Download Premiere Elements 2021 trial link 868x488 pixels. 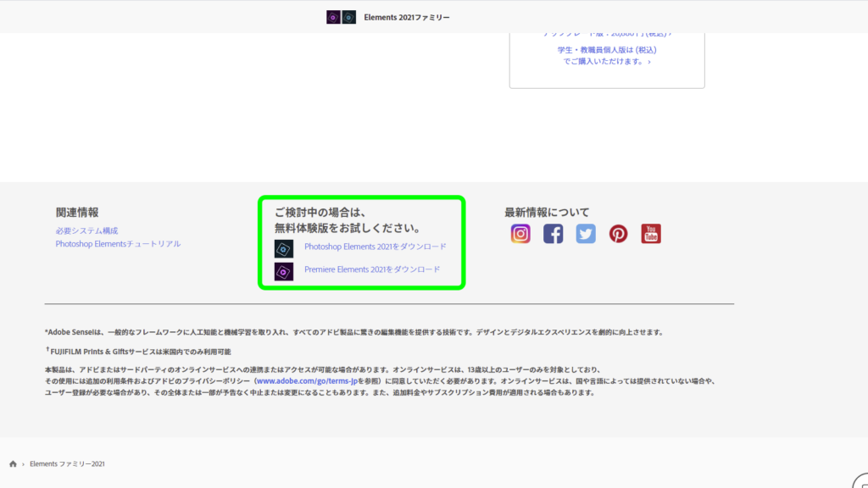click(372, 269)
